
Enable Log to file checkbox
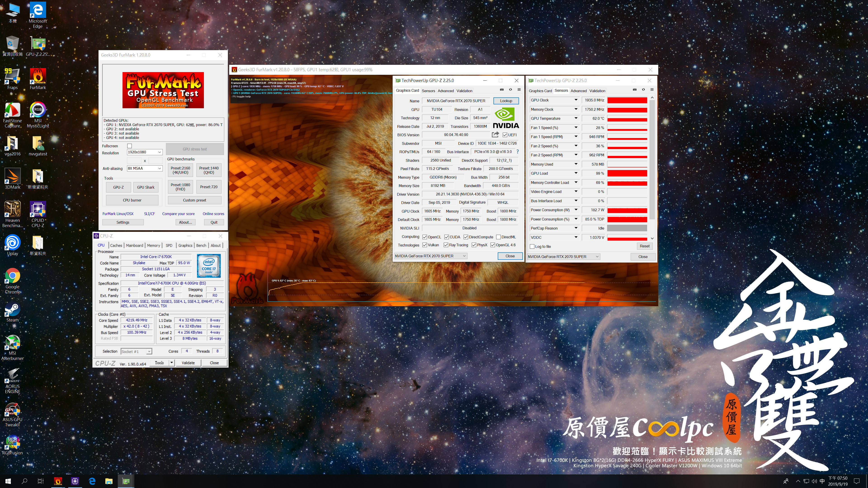[x=532, y=246]
